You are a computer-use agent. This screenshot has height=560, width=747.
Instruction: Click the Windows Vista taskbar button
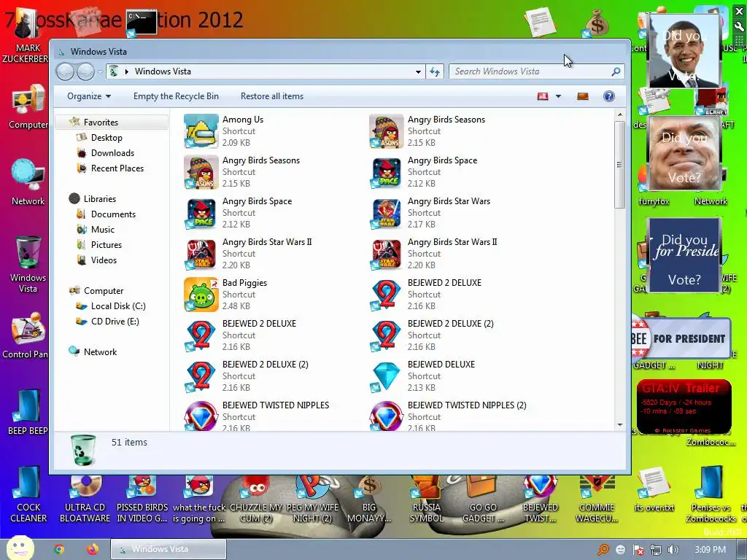tap(169, 549)
